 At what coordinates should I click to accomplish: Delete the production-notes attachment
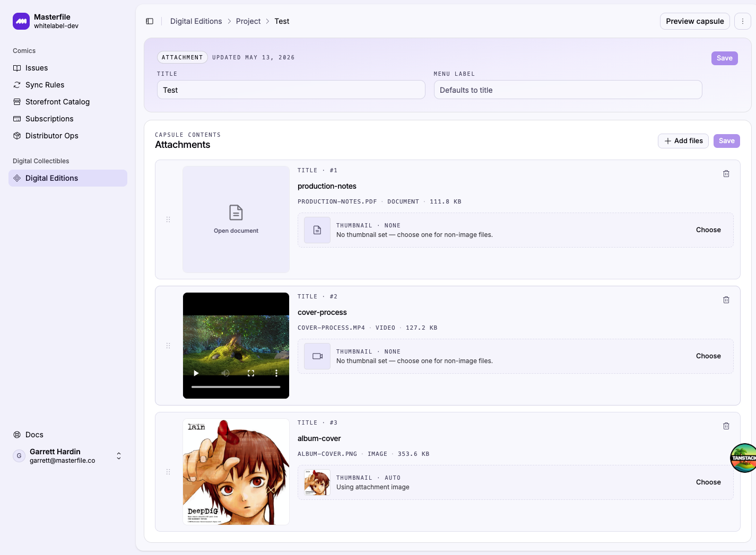click(726, 174)
